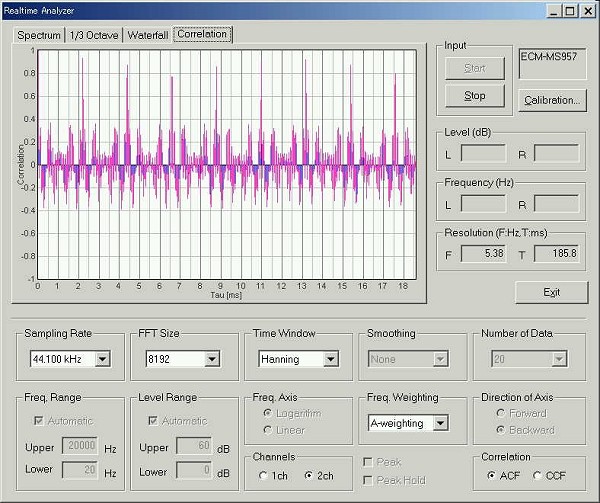Viewport: 600px width, 503px height.
Task: Switch to the Spectrum tab
Action: tap(37, 35)
